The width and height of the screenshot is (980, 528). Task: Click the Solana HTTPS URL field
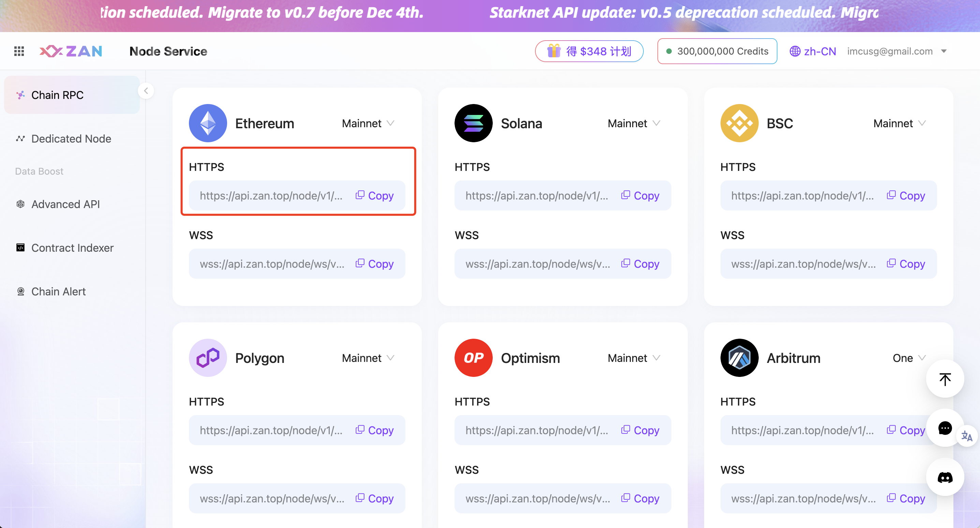tap(536, 196)
